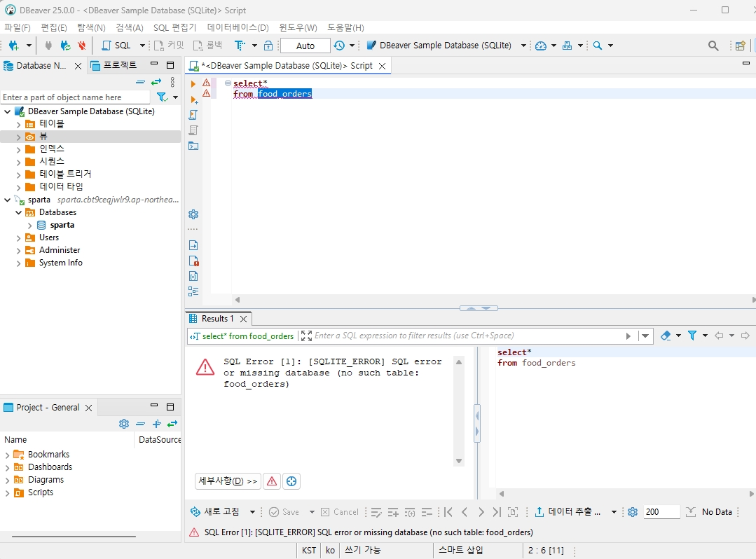
Task: Click the 데이터 추출 export button
Action: (568, 512)
